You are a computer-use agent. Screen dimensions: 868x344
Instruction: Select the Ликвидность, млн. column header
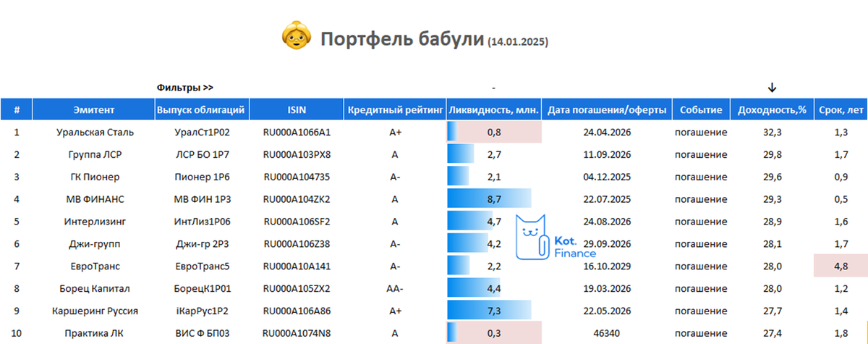pyautogui.click(x=493, y=110)
